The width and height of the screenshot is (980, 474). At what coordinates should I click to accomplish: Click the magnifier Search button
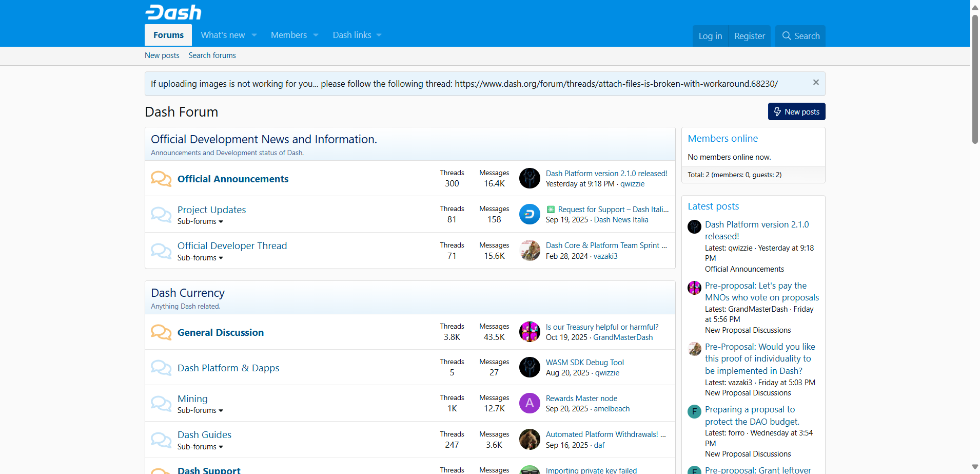click(x=800, y=36)
